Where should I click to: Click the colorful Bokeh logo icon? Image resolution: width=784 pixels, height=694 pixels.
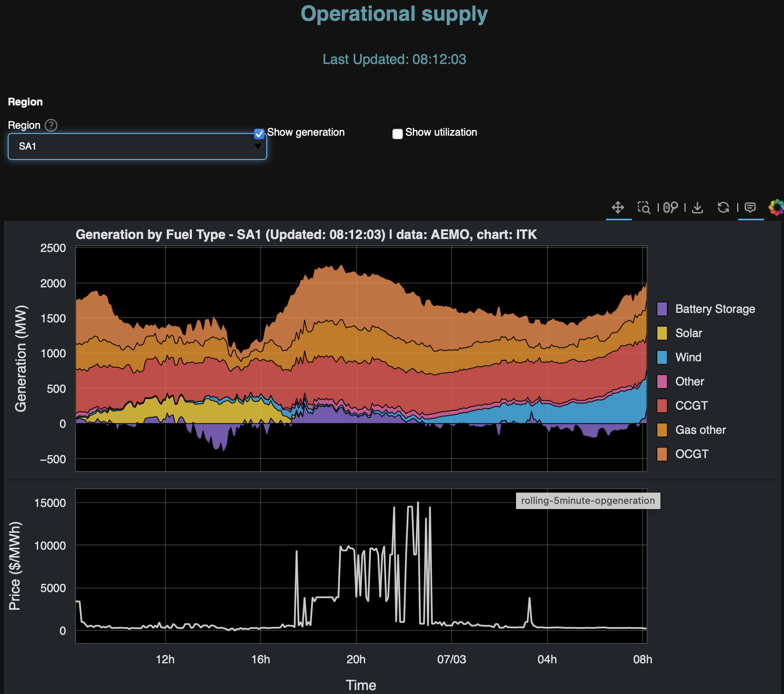776,207
